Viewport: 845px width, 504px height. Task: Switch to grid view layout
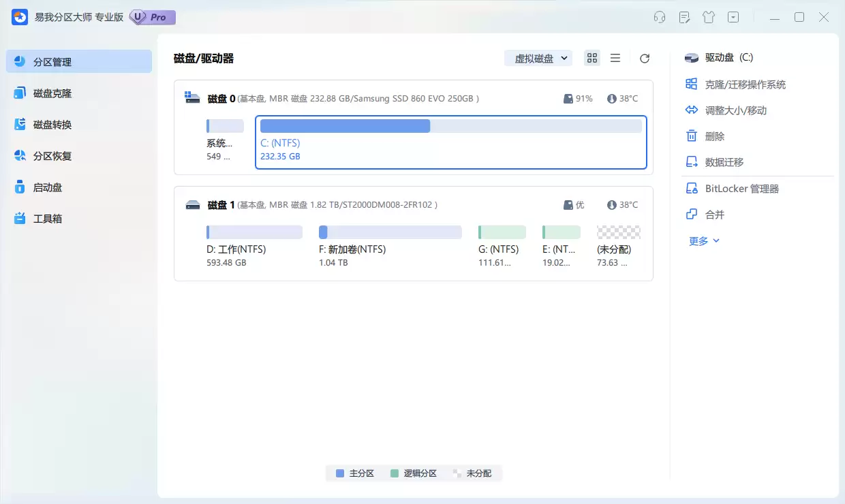tap(591, 58)
